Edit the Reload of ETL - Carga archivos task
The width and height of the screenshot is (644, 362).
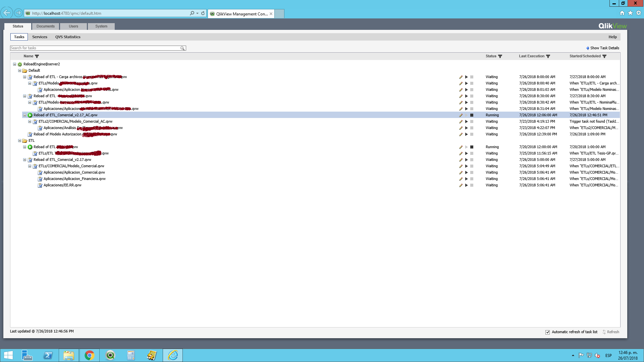click(461, 77)
